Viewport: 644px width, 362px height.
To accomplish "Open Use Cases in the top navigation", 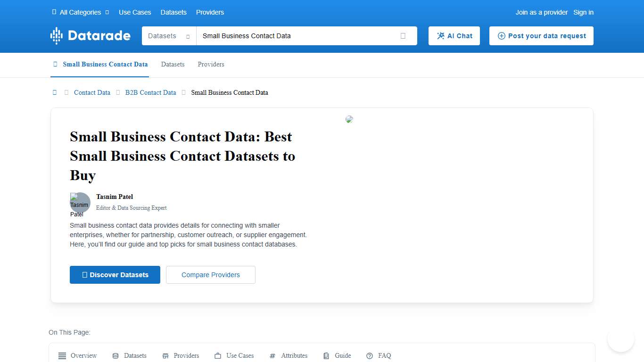I will coord(135,12).
